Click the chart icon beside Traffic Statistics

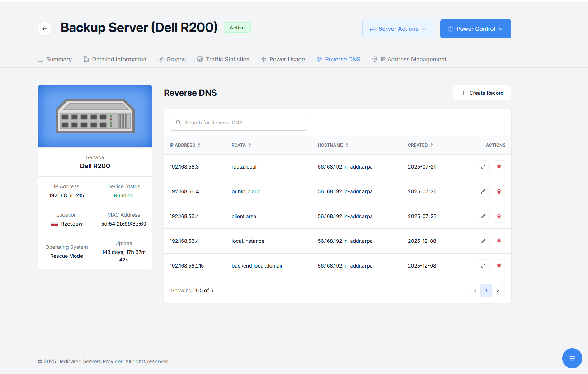[200, 59]
